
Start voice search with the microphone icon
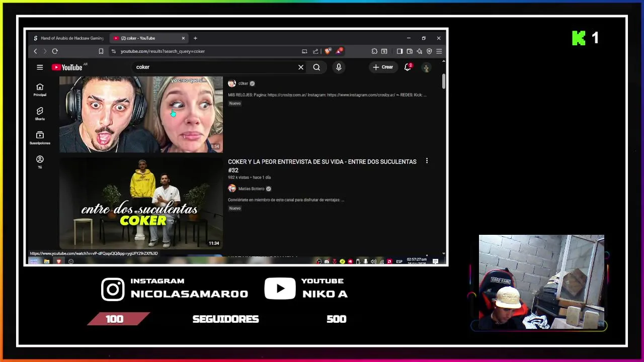[x=339, y=67]
